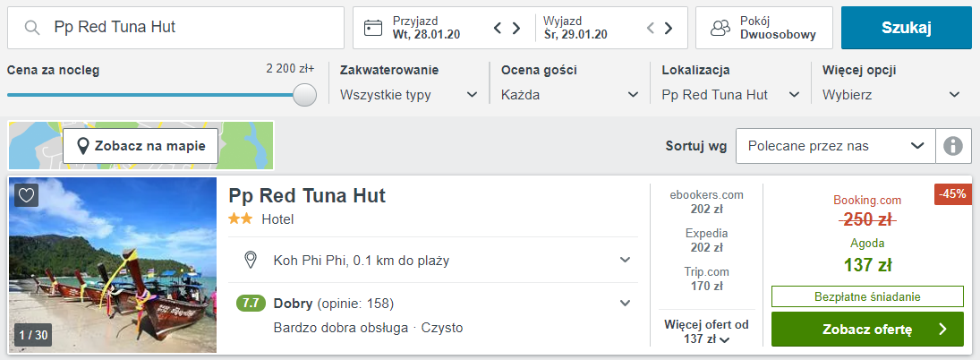Open the check-in calendar icon

coord(373,28)
